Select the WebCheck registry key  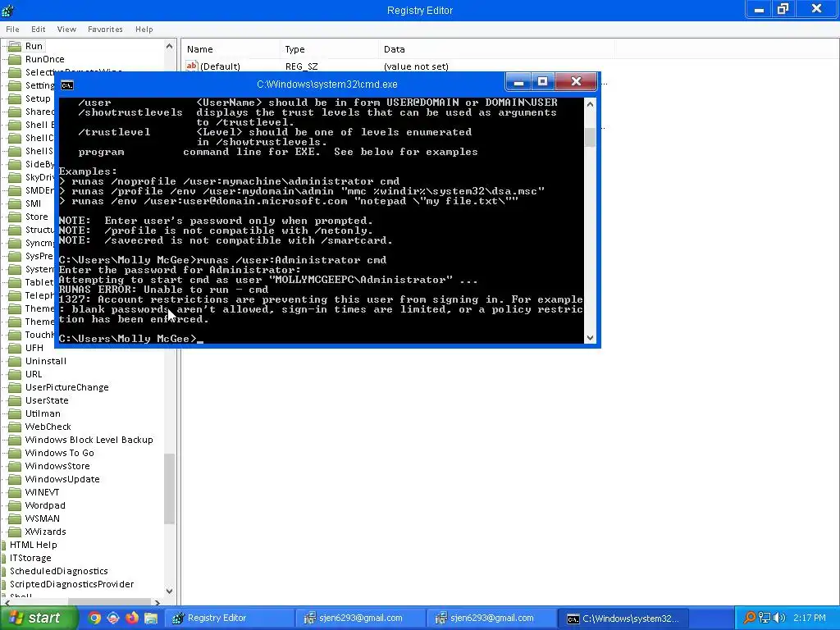(x=48, y=427)
